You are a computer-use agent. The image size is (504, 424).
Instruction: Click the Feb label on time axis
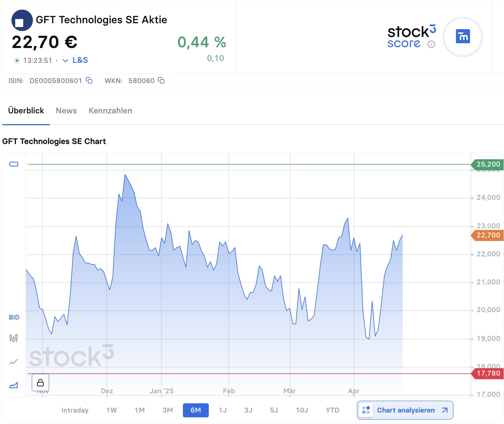(229, 391)
